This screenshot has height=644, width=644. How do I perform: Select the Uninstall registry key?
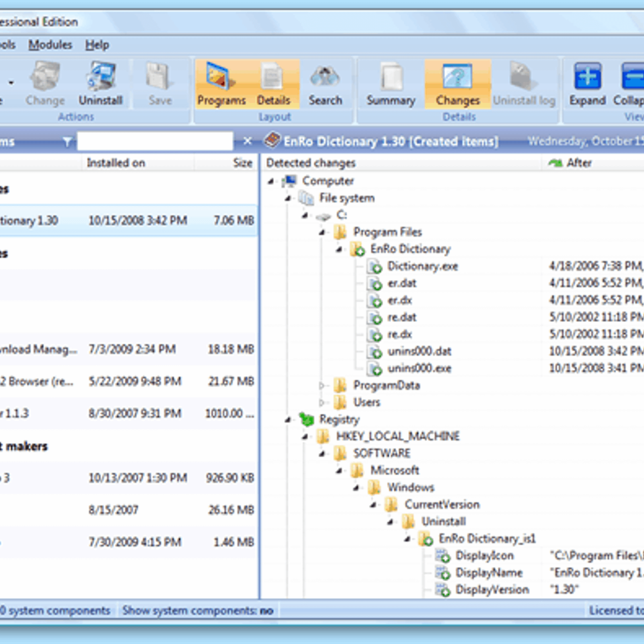[444, 522]
